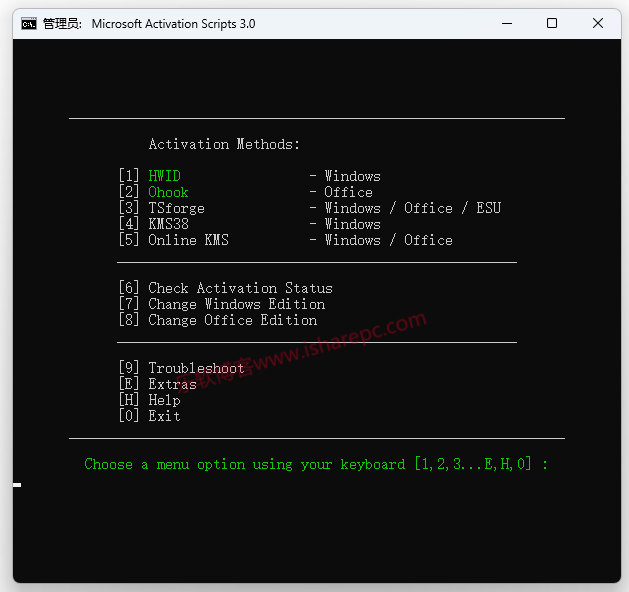The height and width of the screenshot is (592, 629).
Task: Click the KMS38 menu entry
Action: (x=168, y=224)
